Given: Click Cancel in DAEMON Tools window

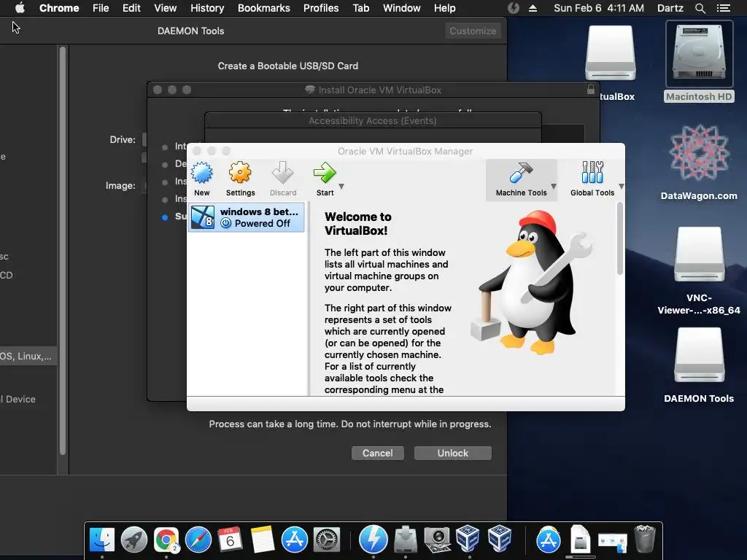Looking at the screenshot, I should coord(377,453).
